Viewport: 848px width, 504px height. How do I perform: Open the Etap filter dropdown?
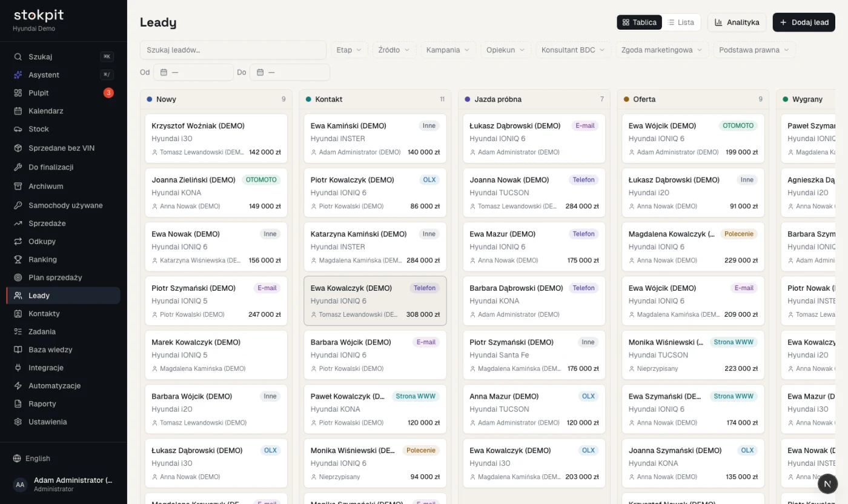coord(349,50)
